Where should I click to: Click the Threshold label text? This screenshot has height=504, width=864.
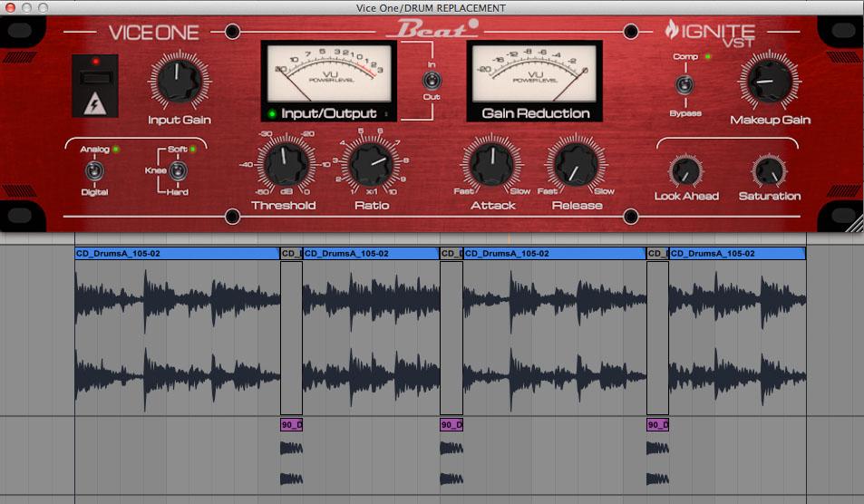coord(283,206)
